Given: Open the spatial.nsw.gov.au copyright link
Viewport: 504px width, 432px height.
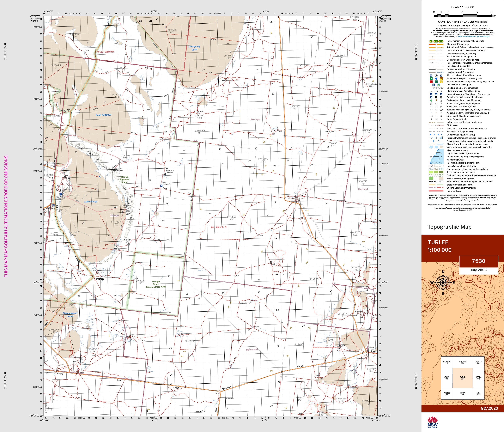Looking at the screenshot, I should [x=474, y=36].
